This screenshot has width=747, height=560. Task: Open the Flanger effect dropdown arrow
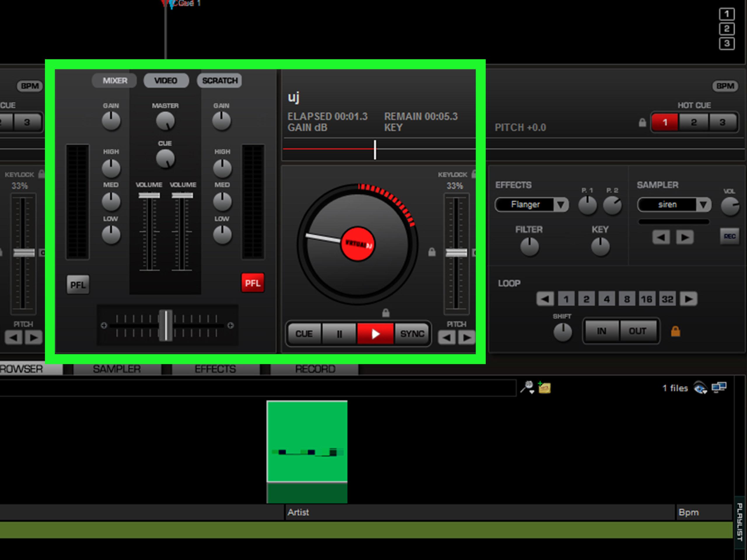(x=561, y=204)
